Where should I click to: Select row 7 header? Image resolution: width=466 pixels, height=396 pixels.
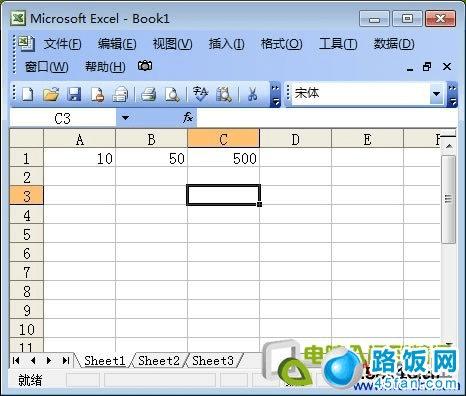(x=27, y=272)
